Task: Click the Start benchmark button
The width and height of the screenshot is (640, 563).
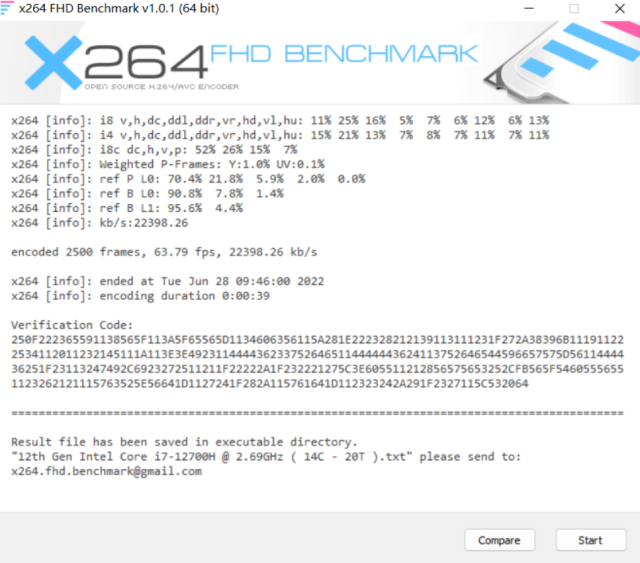Action: [x=591, y=540]
